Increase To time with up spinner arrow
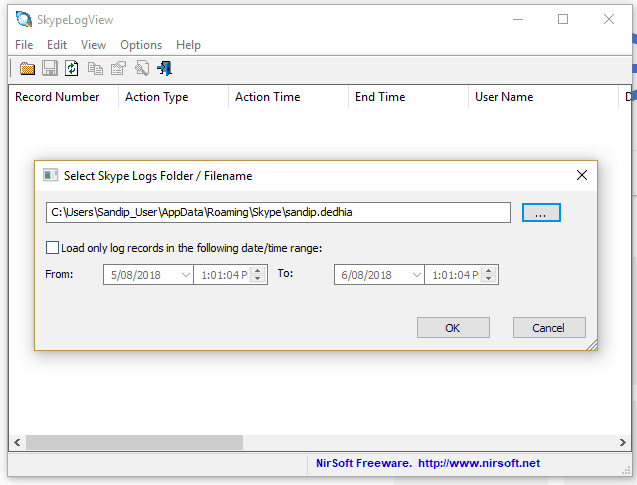Screen dimensions: 637x485 489,270
